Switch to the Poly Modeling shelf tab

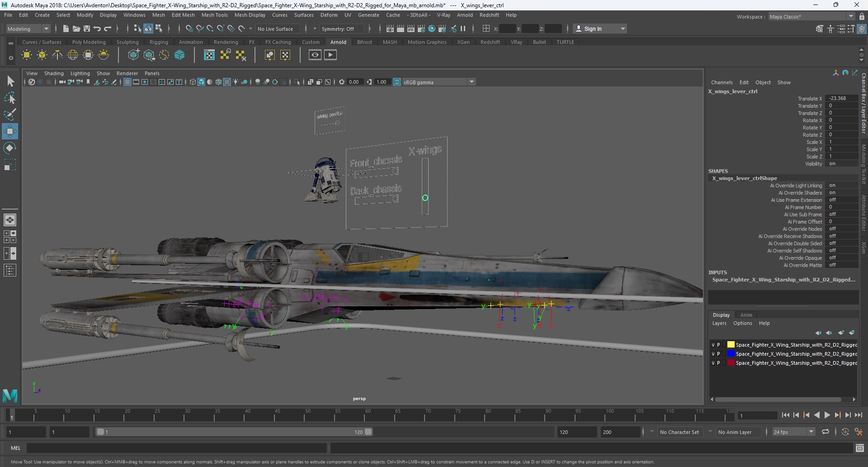tap(89, 42)
